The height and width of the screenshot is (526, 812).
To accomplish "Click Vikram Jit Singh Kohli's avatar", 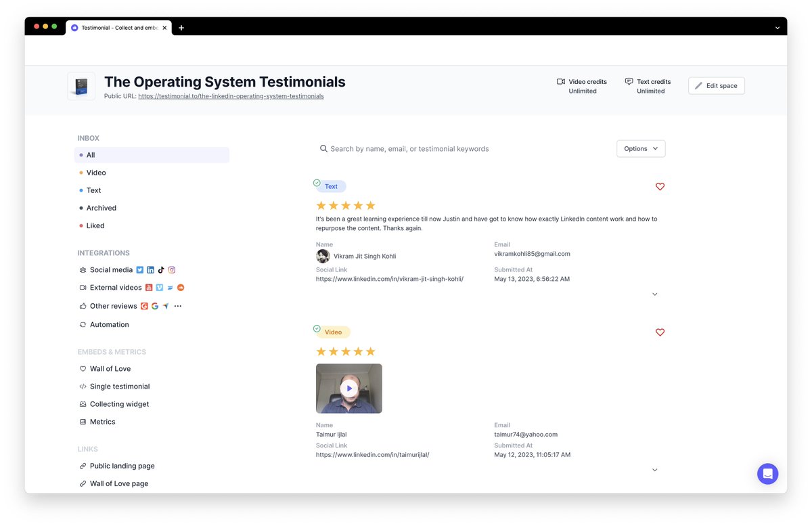I will [x=323, y=256].
